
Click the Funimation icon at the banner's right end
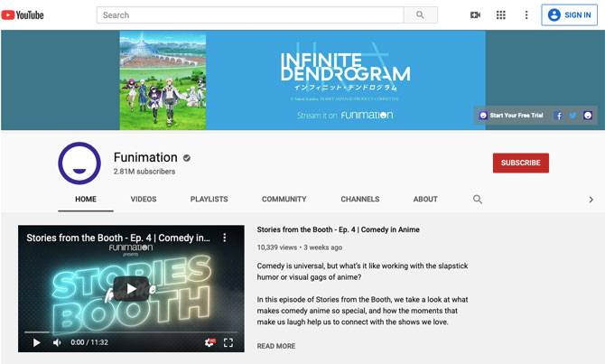[x=588, y=116]
